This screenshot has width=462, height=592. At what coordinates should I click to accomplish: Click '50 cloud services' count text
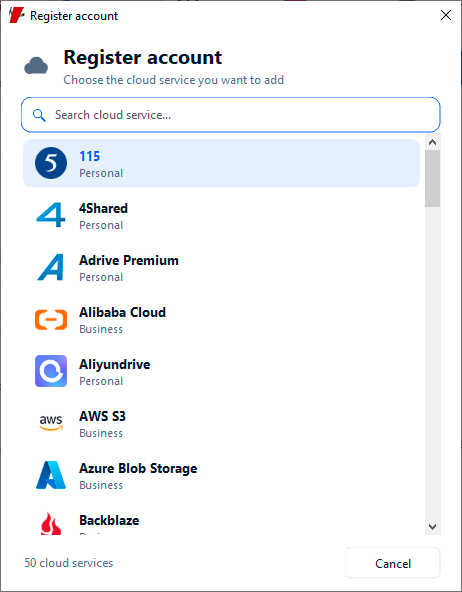tap(69, 563)
